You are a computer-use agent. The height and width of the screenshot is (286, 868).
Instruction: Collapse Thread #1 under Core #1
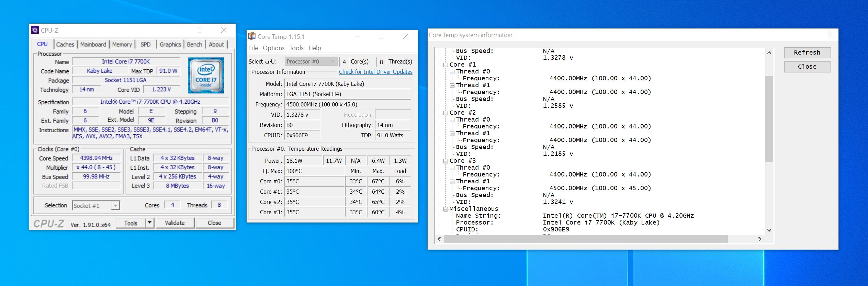point(452,85)
